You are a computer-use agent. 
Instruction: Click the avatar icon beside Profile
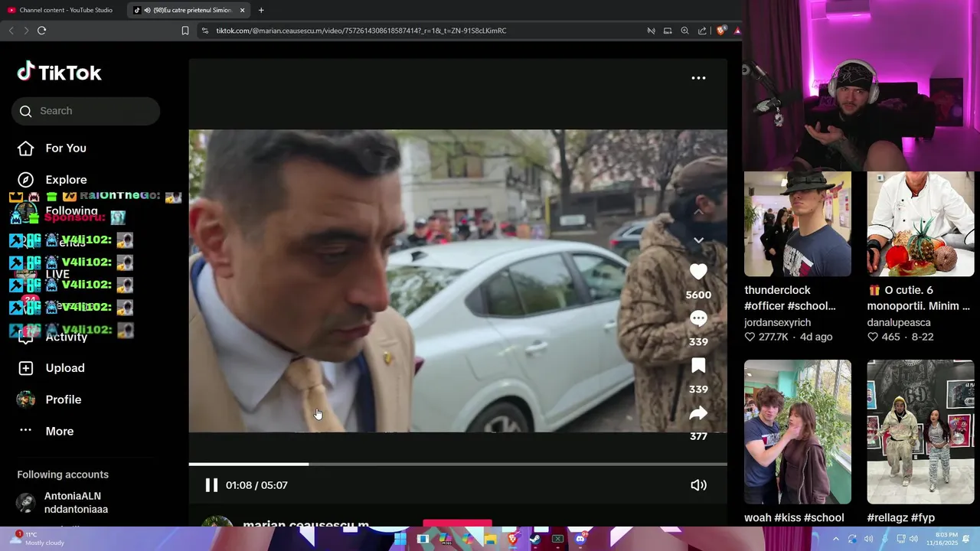pos(26,399)
